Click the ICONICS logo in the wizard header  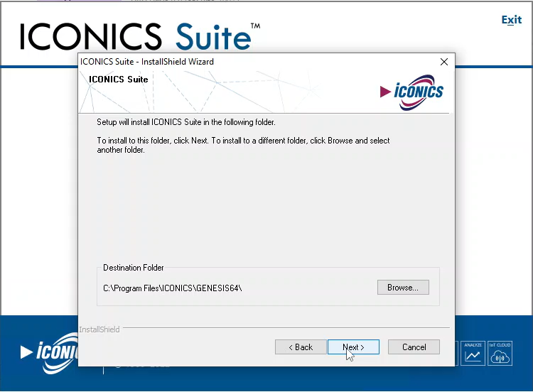click(411, 92)
